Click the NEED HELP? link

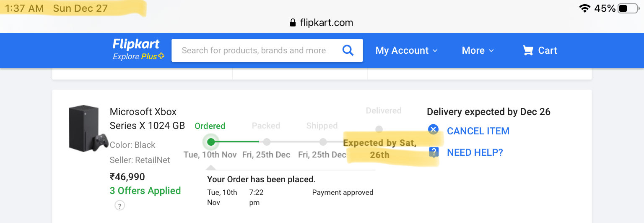tap(475, 152)
